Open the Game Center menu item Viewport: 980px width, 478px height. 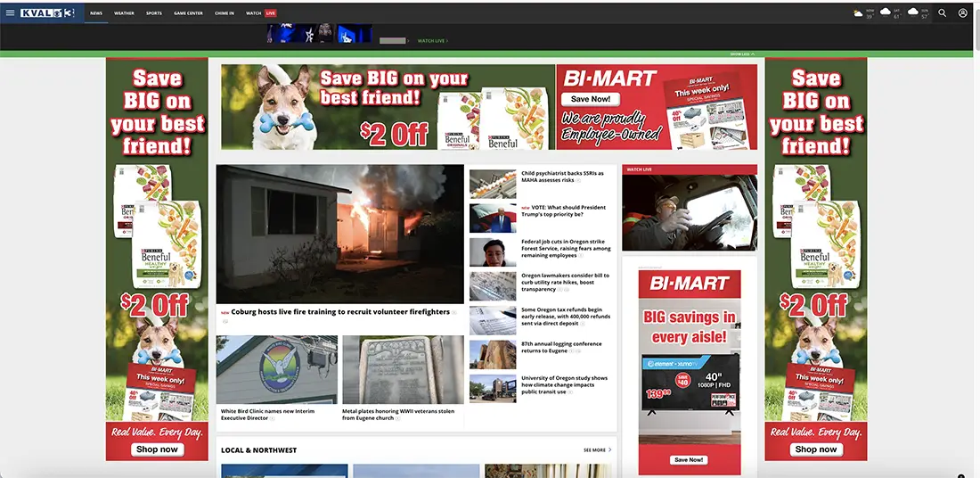[188, 13]
